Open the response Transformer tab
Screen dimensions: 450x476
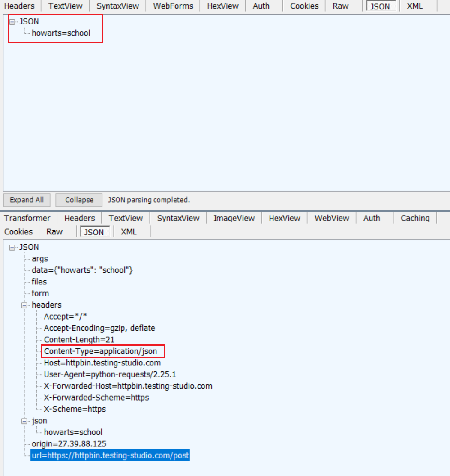(27, 218)
